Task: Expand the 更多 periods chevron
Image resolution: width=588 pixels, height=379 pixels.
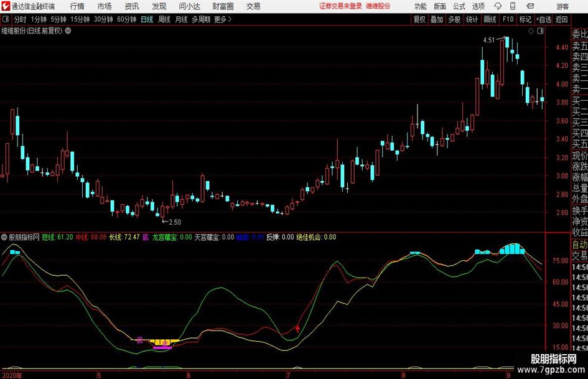Action: pos(230,19)
